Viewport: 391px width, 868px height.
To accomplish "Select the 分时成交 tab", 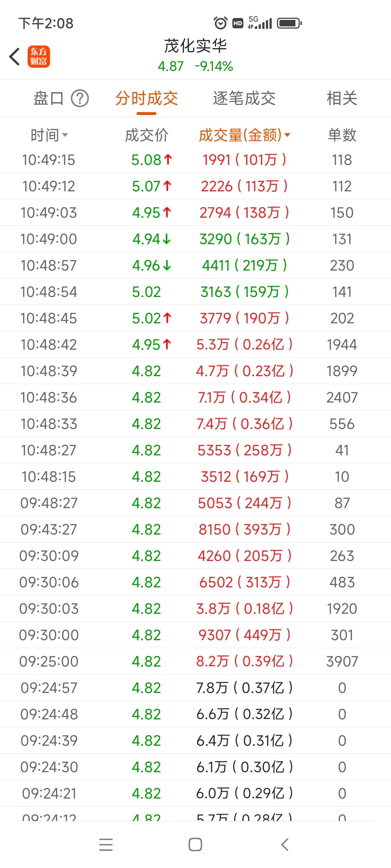I will 147,98.
